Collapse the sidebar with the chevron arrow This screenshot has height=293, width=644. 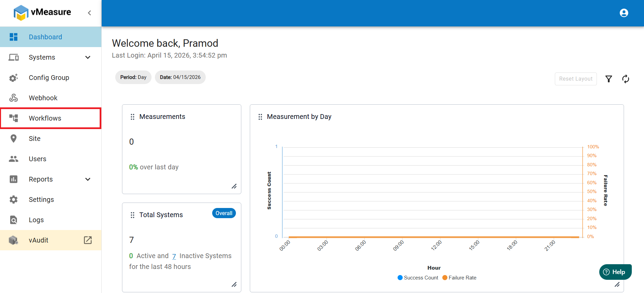tap(89, 13)
